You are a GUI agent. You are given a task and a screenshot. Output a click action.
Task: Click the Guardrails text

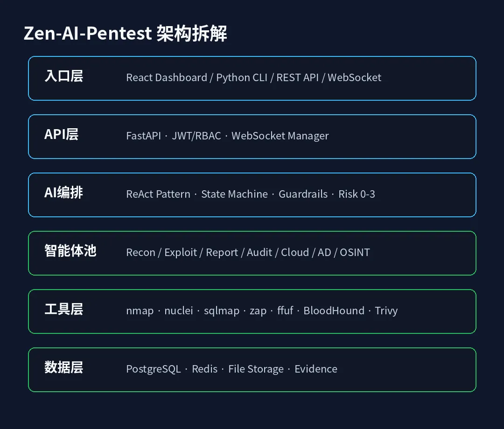tap(303, 194)
